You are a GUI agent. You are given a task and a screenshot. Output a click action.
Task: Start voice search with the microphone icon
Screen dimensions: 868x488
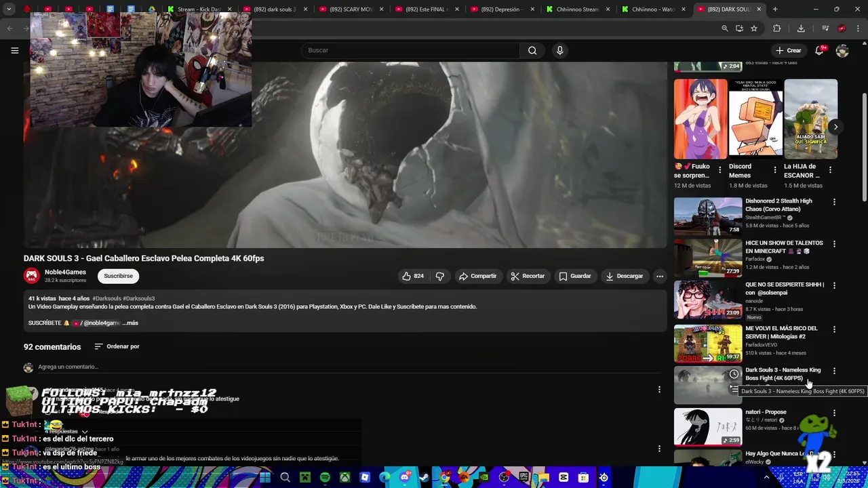[x=559, y=50]
